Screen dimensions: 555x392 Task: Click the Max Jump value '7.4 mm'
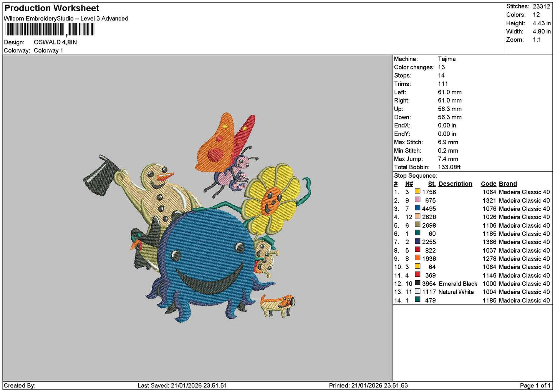448,159
